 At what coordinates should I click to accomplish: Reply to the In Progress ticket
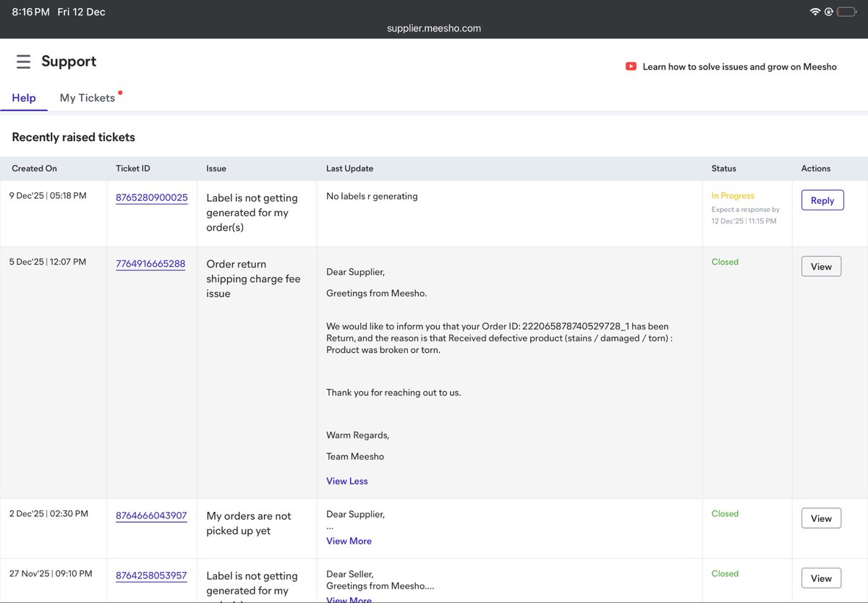coord(822,200)
